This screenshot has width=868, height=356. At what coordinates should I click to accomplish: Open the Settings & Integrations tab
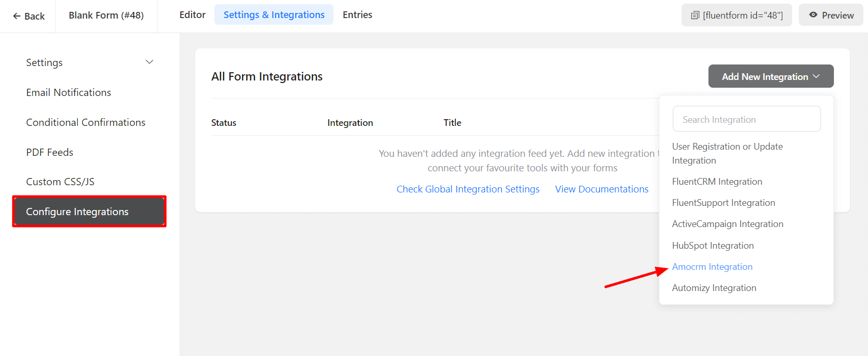click(274, 15)
